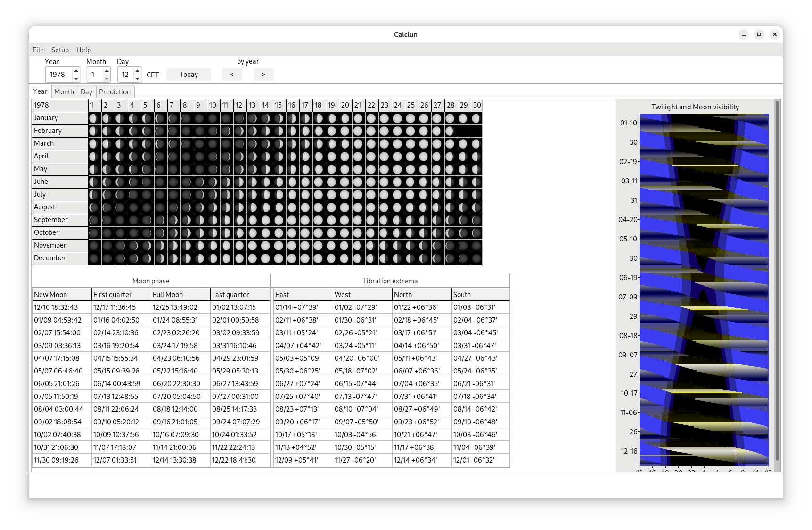Click the August 18 moon icon
The height and width of the screenshot is (530, 812).
tap(318, 207)
